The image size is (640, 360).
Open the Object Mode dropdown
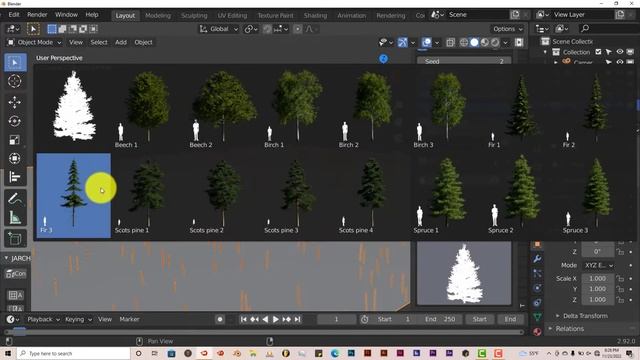(x=34, y=42)
